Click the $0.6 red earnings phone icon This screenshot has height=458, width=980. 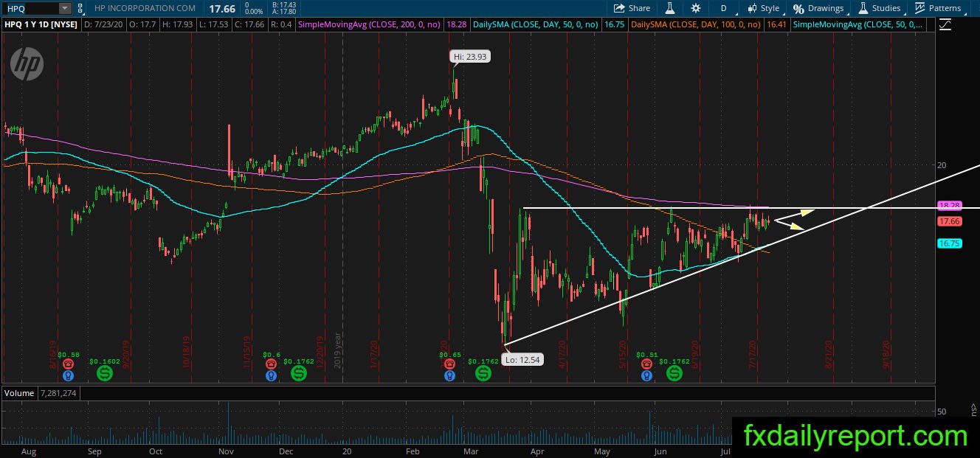272,364
